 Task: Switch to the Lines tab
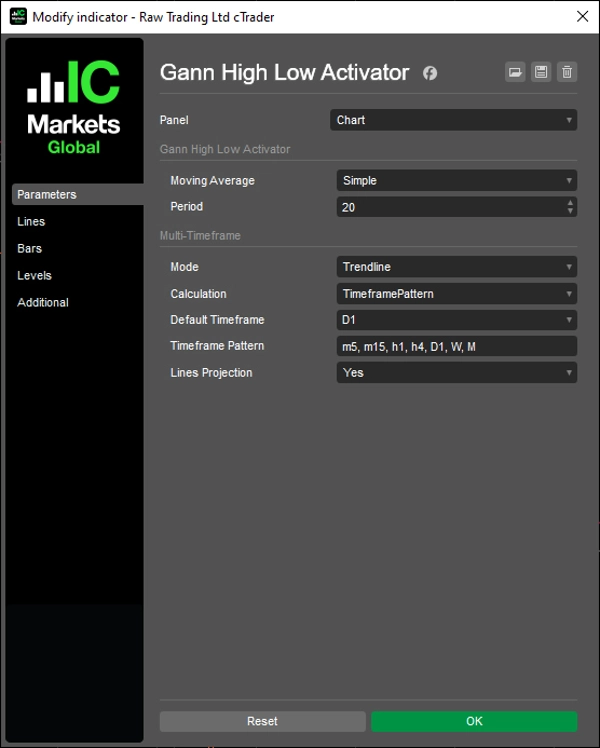[31, 222]
